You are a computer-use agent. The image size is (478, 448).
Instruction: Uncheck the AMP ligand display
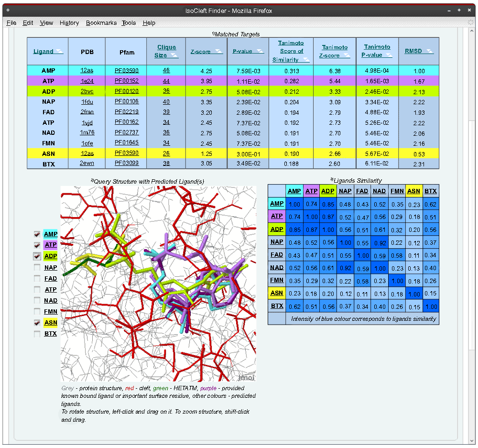coord(36,234)
